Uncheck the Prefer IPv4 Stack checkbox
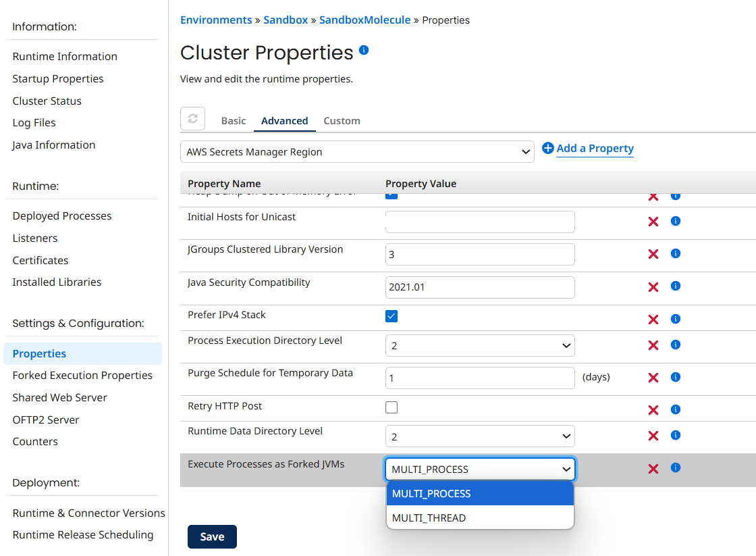756x556 pixels. (x=391, y=315)
